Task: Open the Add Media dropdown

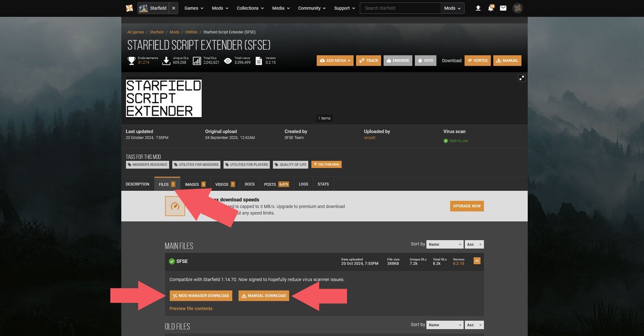Action: (335, 60)
